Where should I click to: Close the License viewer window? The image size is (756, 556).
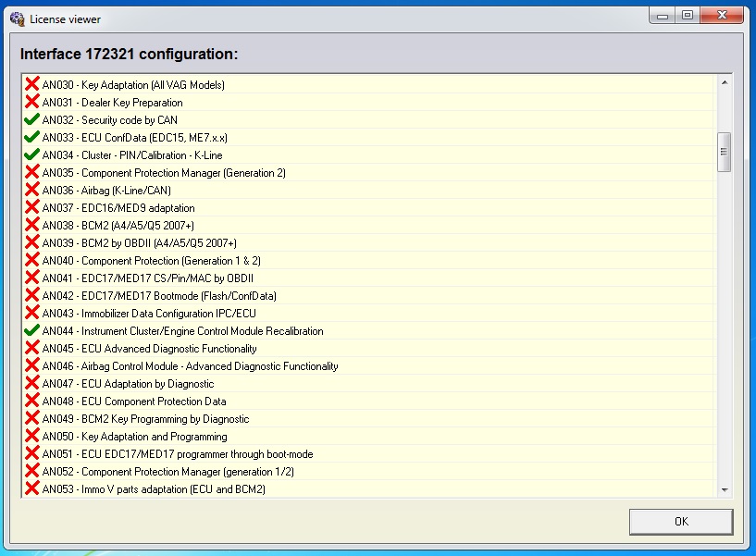(x=722, y=16)
